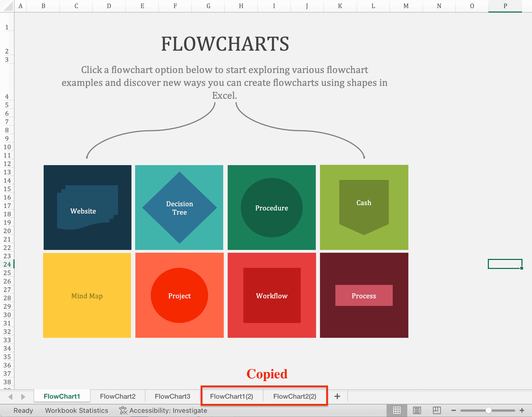Select column H header
Viewport: 532px width, 417px height.
click(241, 6)
